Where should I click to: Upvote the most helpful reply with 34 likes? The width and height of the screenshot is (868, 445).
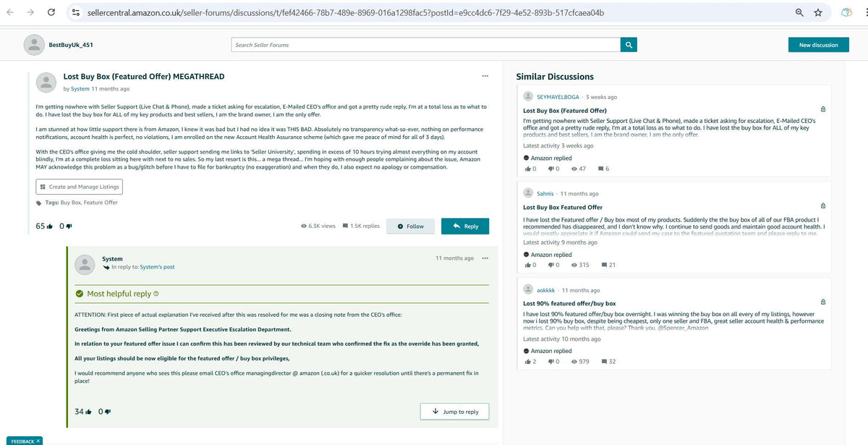pyautogui.click(x=88, y=412)
